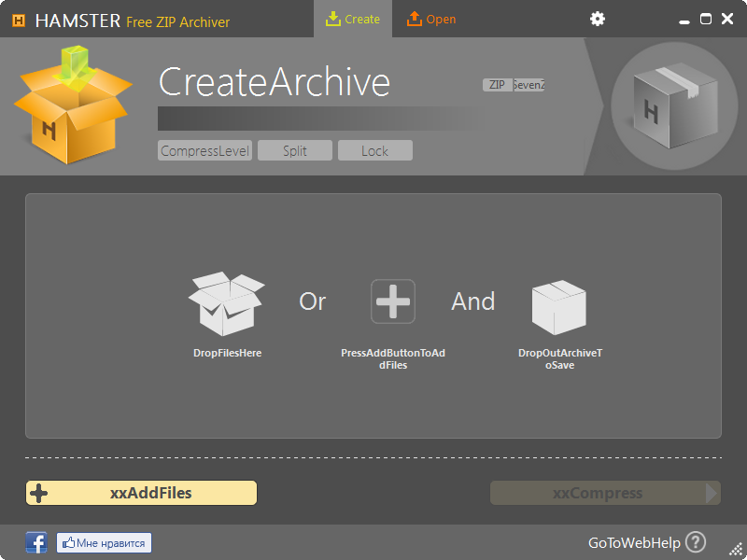Switch to the Create tab
Viewport: 747px width, 560px height.
coord(353,19)
